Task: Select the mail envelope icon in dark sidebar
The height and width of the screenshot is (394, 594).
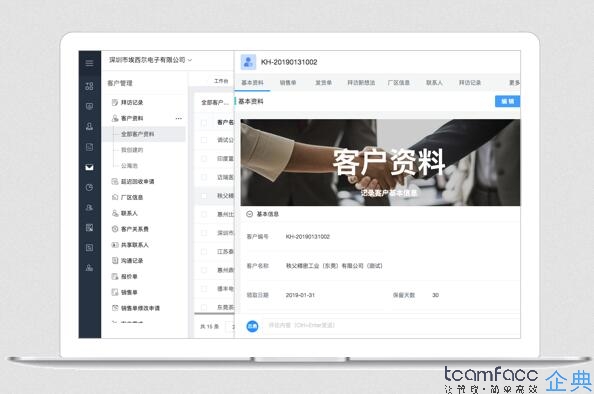Action: [89, 167]
